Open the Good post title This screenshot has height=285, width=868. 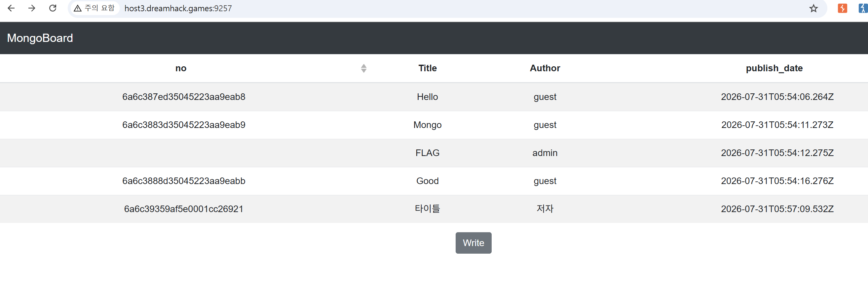click(x=427, y=181)
